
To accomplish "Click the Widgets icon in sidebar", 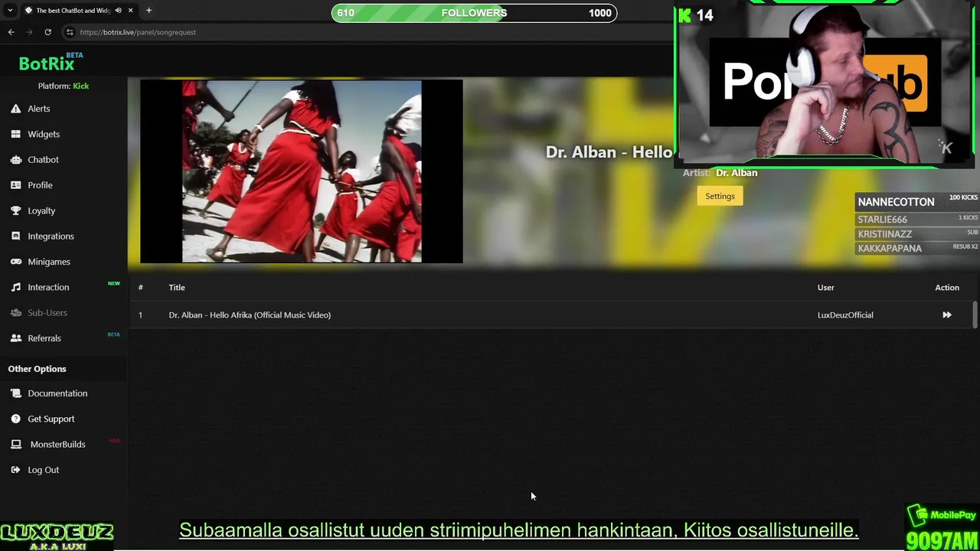I will (x=15, y=134).
